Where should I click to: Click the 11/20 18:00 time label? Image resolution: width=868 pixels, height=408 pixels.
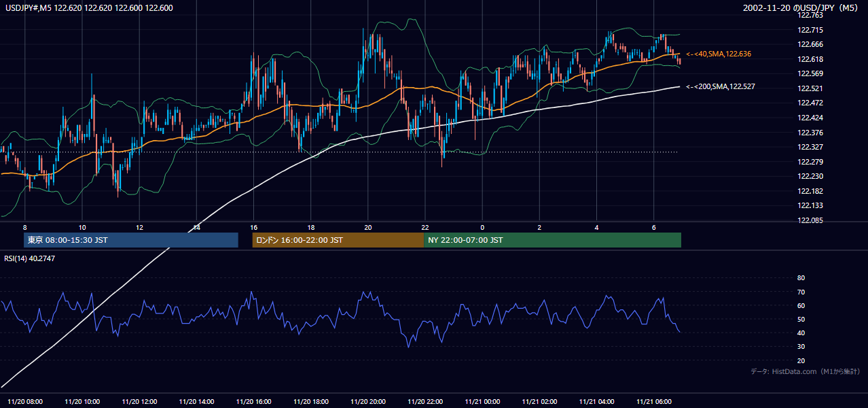310,401
